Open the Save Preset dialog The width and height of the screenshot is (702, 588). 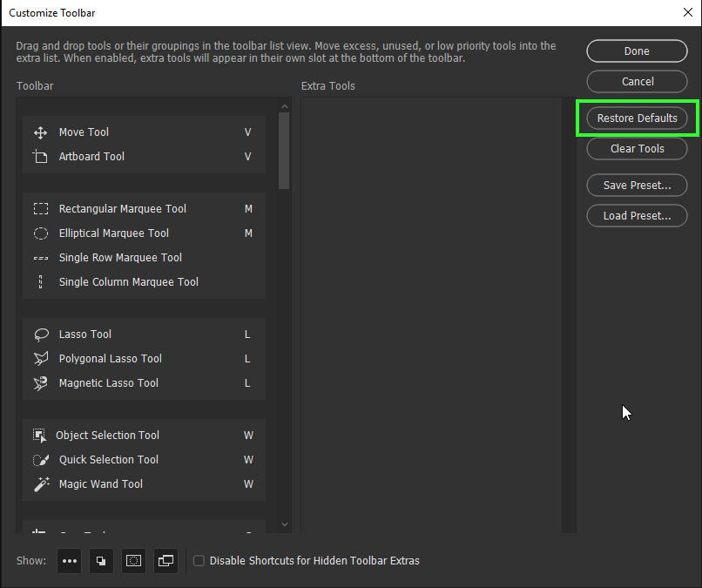coord(637,185)
